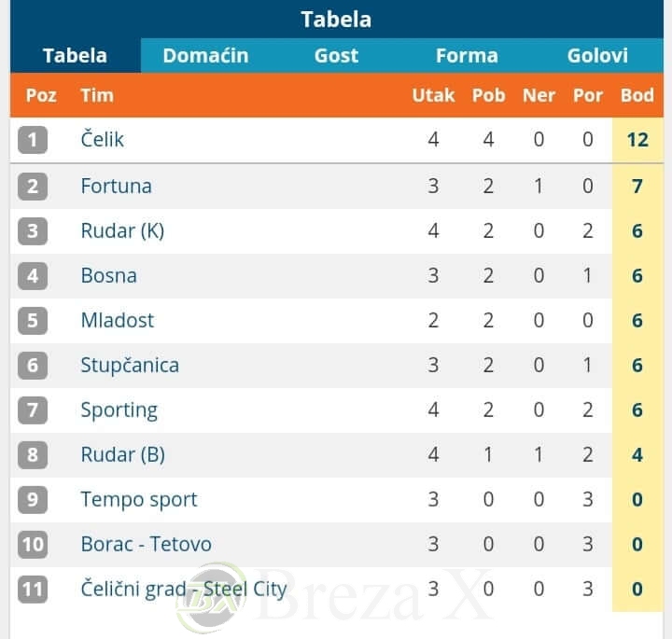
Task: Click the position 11 rank badge
Action: (x=33, y=589)
